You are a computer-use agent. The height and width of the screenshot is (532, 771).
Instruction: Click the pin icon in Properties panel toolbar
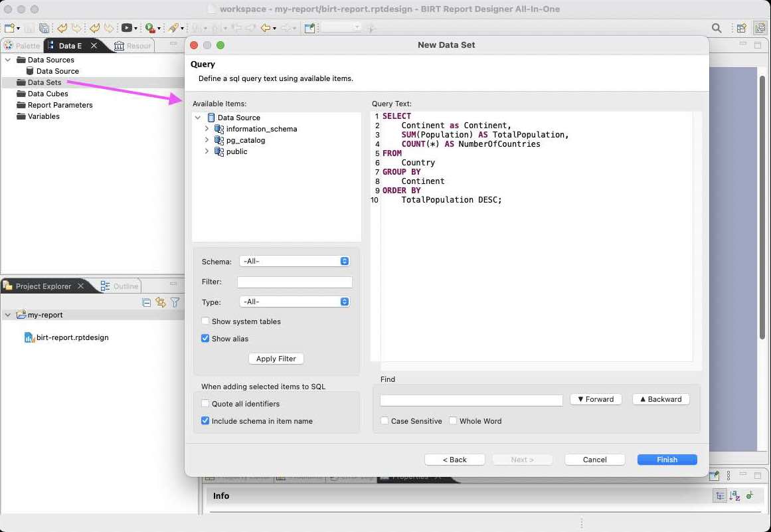click(714, 476)
